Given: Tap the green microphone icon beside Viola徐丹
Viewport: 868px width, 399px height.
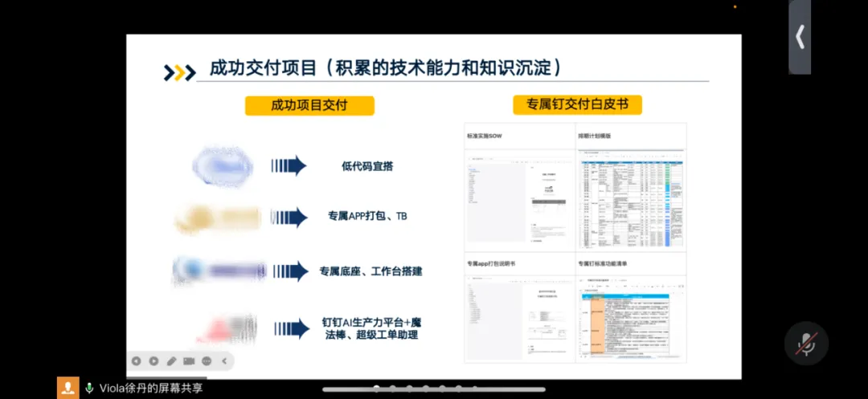Looking at the screenshot, I should point(89,388).
